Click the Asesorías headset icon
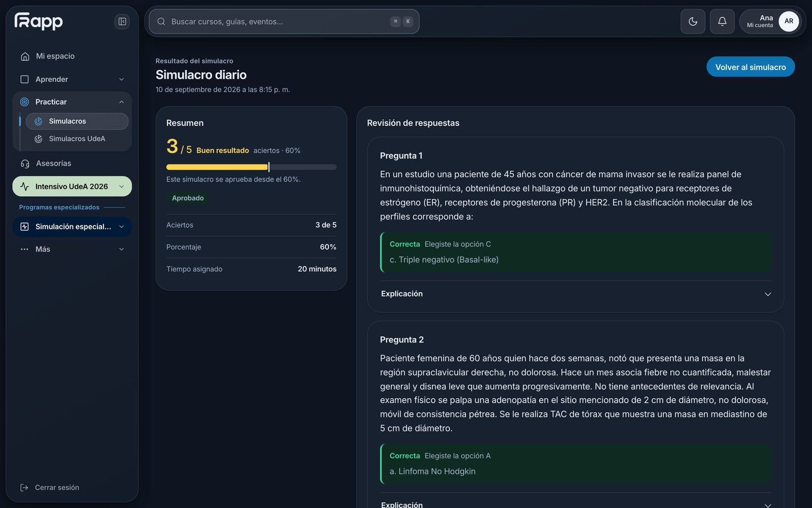The width and height of the screenshot is (812, 508). tap(25, 164)
